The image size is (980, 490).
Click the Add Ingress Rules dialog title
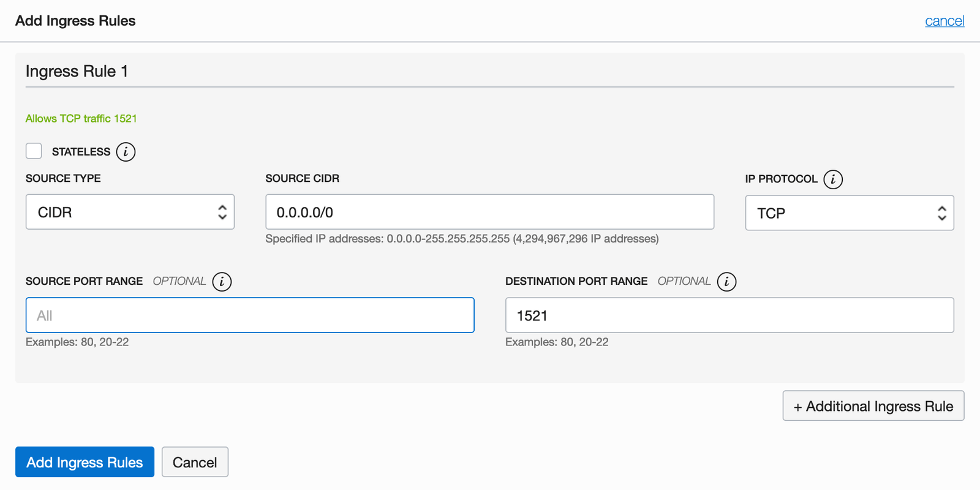[75, 21]
